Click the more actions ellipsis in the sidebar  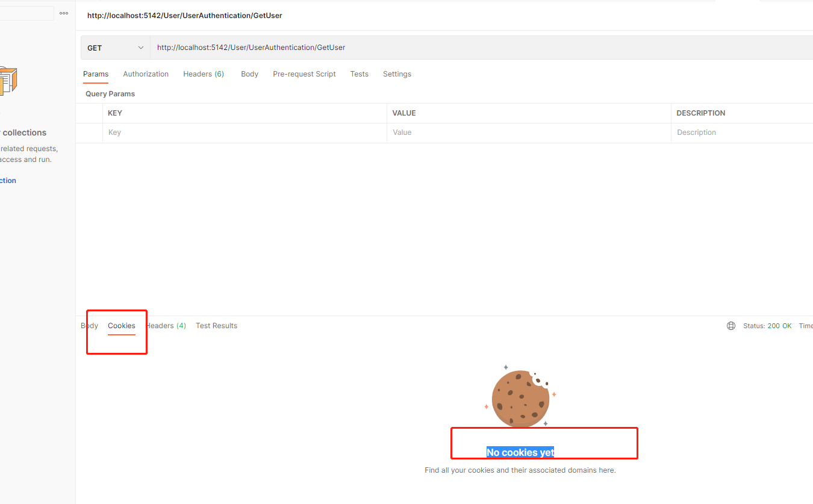click(63, 13)
